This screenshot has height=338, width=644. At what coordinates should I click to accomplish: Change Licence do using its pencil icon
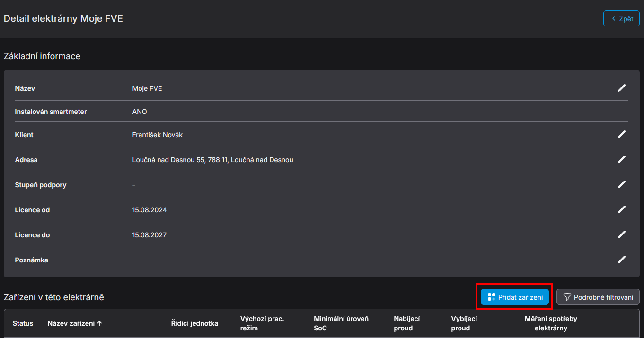(621, 235)
